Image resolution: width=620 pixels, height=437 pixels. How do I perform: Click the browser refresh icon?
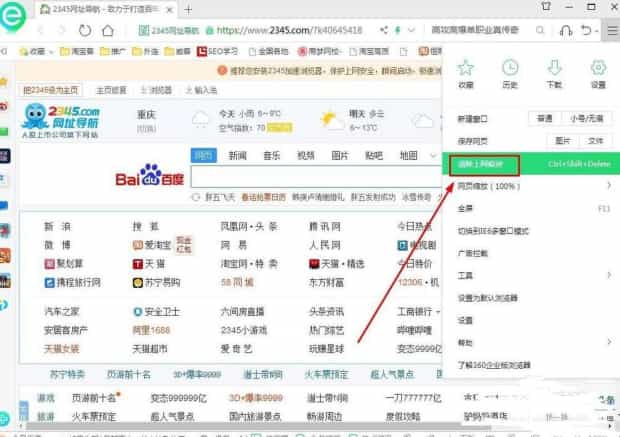click(x=85, y=30)
